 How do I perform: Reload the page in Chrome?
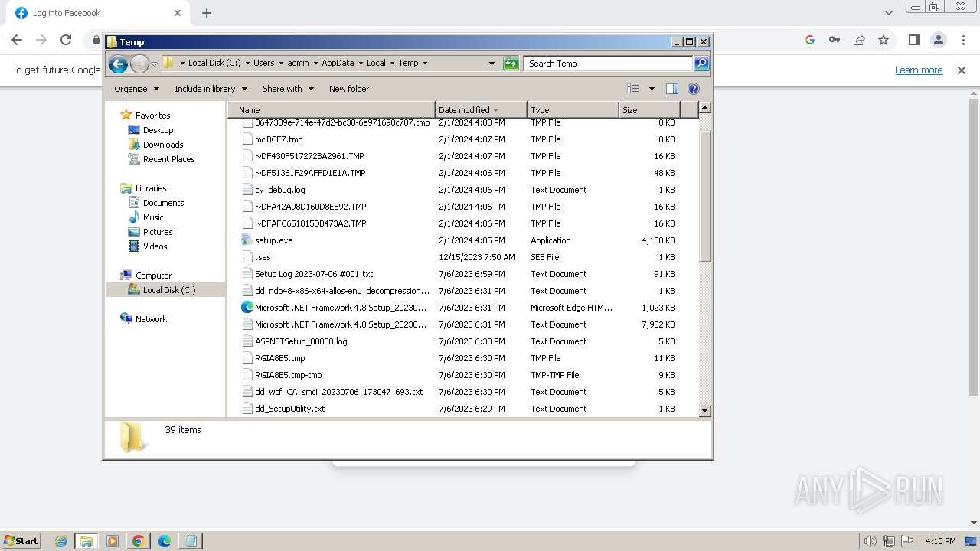(x=66, y=40)
